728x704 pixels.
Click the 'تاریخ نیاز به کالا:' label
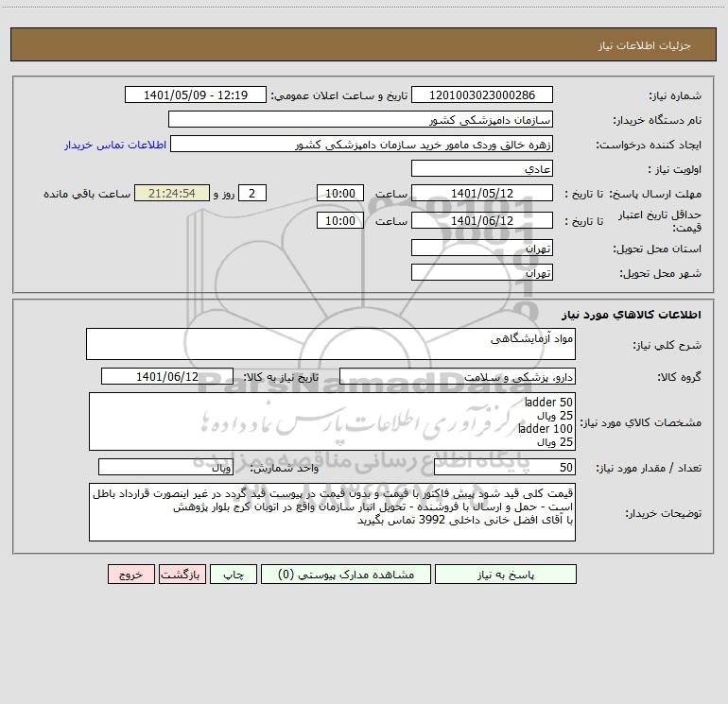point(281,377)
